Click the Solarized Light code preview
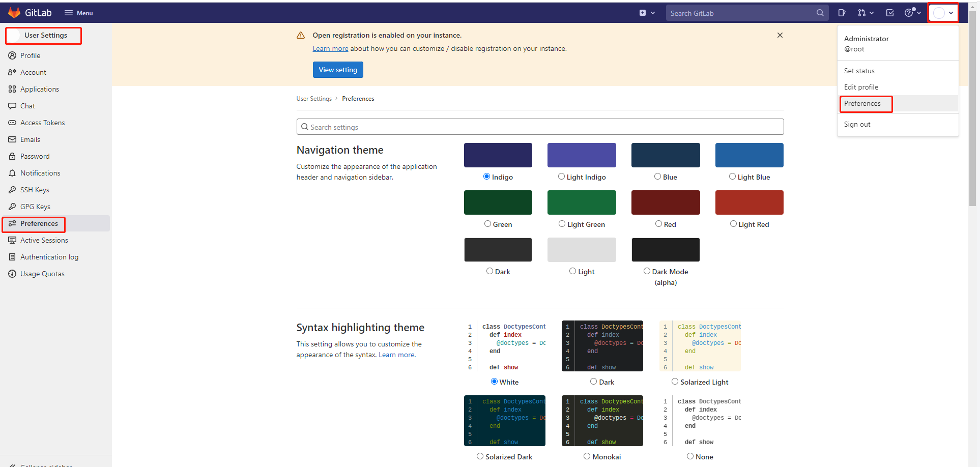This screenshot has width=980, height=467. click(700, 346)
